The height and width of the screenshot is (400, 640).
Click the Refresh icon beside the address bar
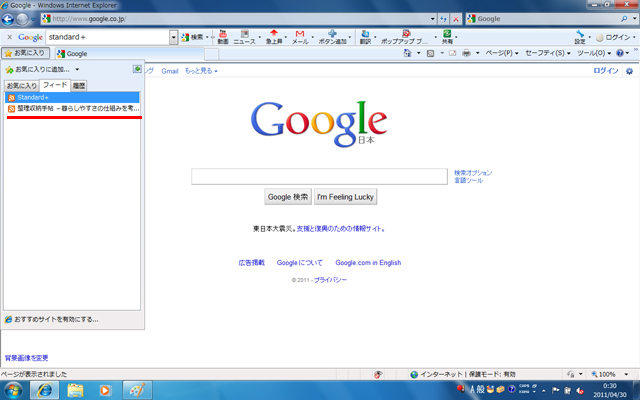(x=443, y=19)
